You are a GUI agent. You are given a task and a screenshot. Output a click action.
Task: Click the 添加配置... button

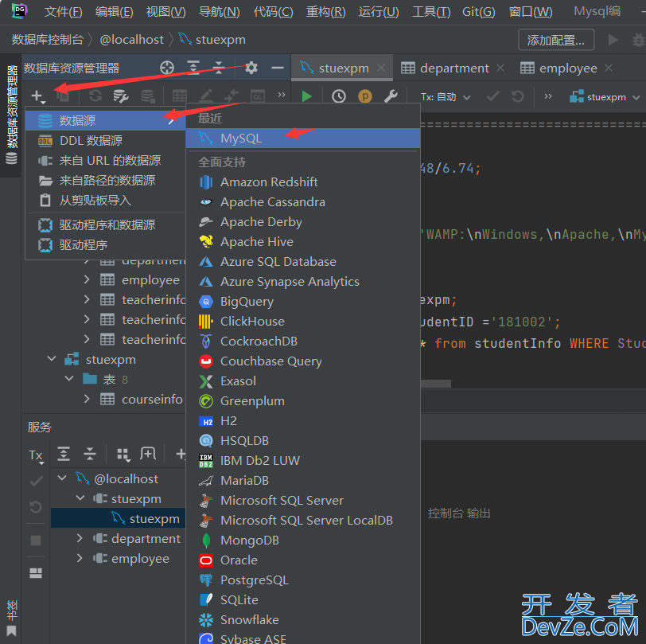click(x=556, y=40)
